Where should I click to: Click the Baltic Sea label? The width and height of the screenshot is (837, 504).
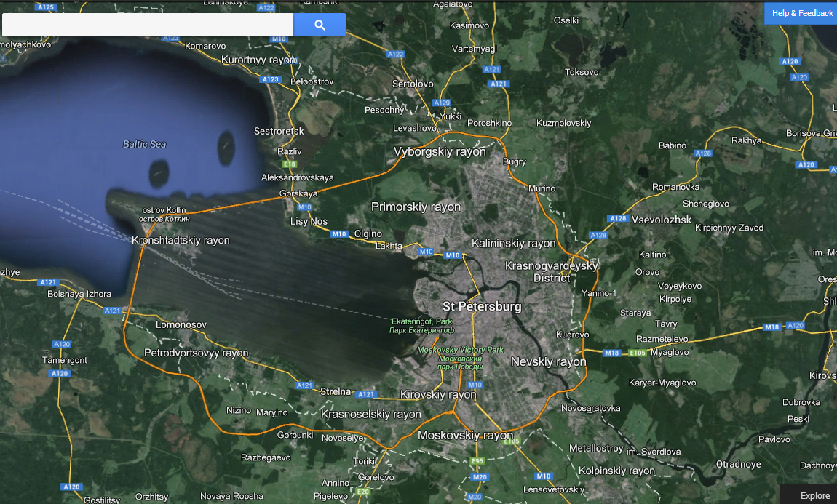pyautogui.click(x=144, y=144)
